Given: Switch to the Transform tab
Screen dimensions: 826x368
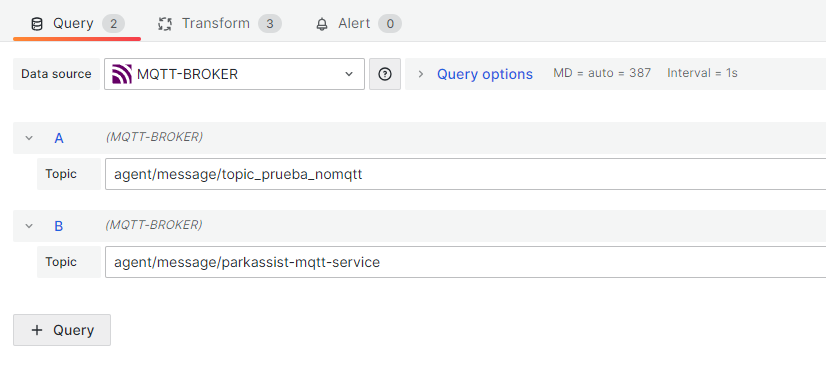Looking at the screenshot, I should click(220, 24).
